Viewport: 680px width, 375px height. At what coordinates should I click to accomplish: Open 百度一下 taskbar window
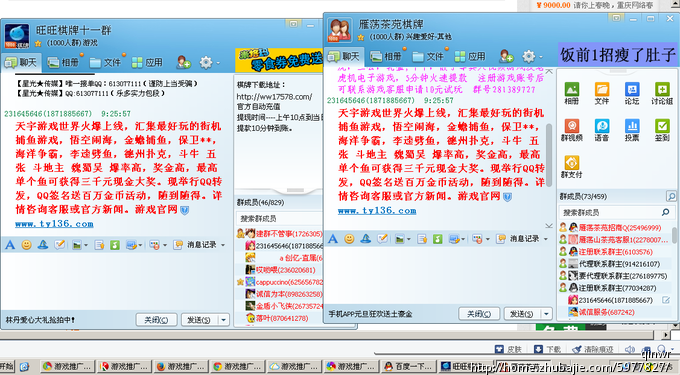coord(409,366)
